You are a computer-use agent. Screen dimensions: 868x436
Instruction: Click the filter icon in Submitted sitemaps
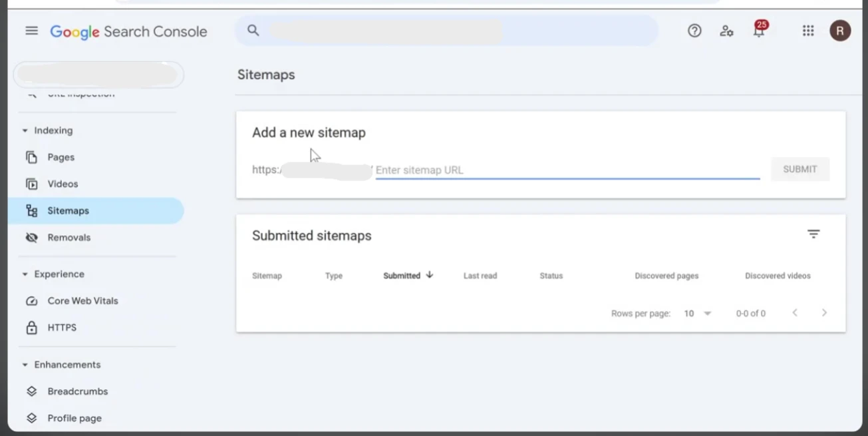coord(813,234)
